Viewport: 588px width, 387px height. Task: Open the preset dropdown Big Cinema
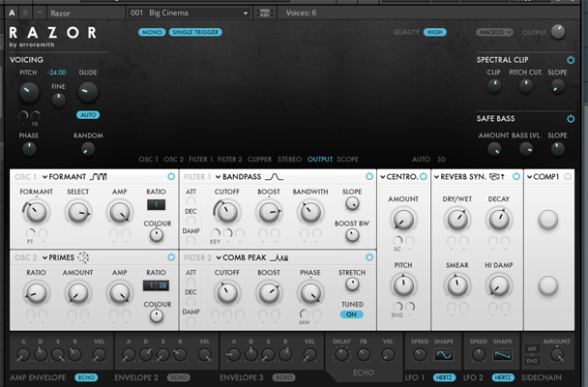[x=189, y=13]
